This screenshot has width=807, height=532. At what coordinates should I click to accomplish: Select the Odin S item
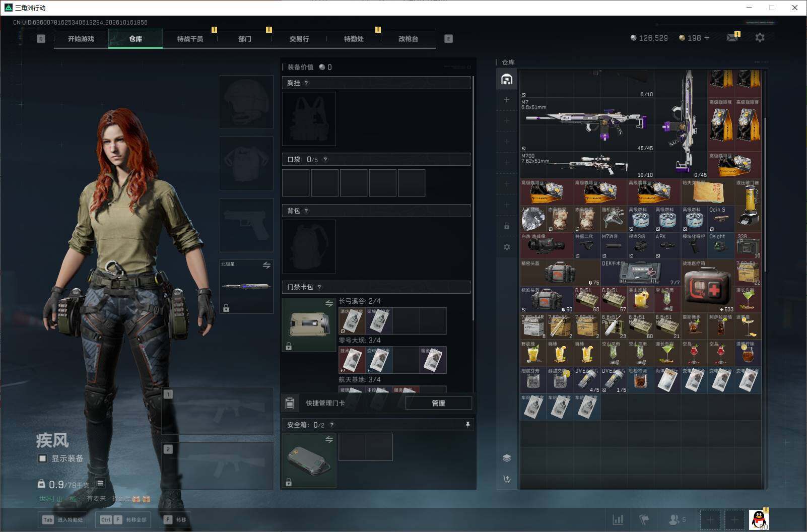point(721,219)
